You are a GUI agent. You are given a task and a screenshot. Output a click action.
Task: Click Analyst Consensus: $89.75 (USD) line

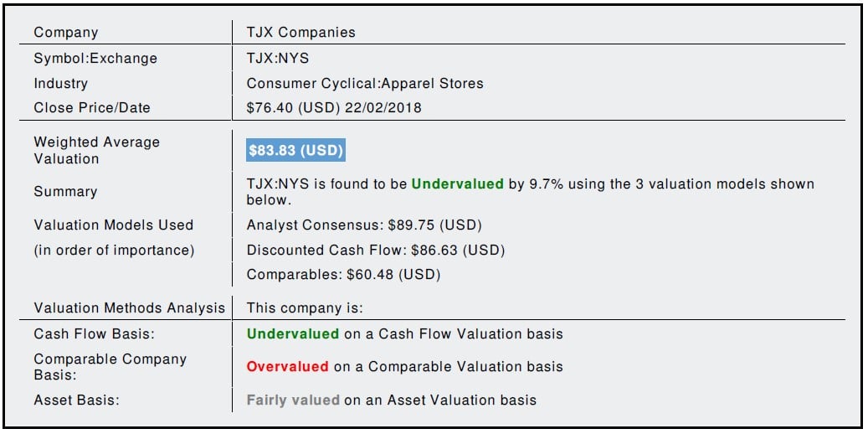click(364, 225)
